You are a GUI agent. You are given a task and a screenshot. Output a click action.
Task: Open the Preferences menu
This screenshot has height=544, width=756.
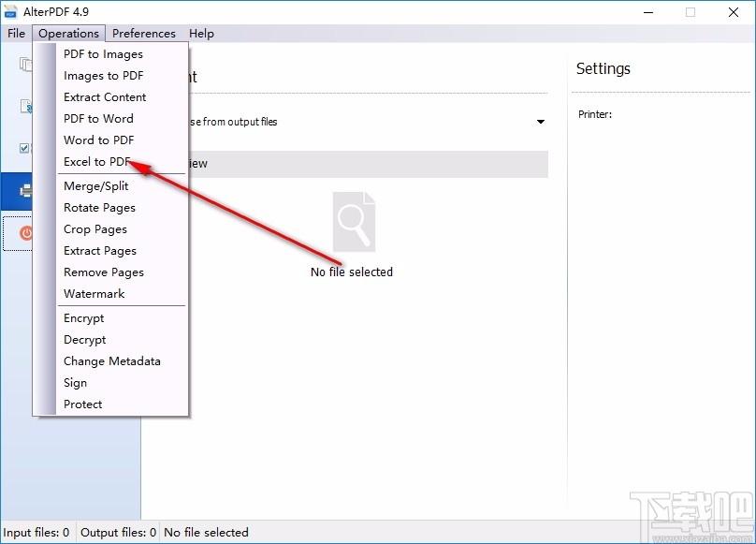tap(144, 34)
